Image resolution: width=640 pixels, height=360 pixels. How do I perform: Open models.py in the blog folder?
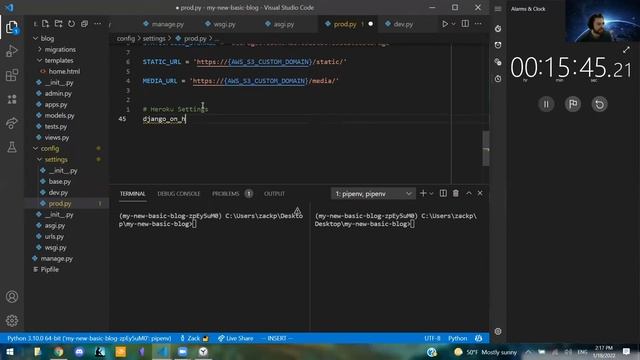pyautogui.click(x=59, y=116)
